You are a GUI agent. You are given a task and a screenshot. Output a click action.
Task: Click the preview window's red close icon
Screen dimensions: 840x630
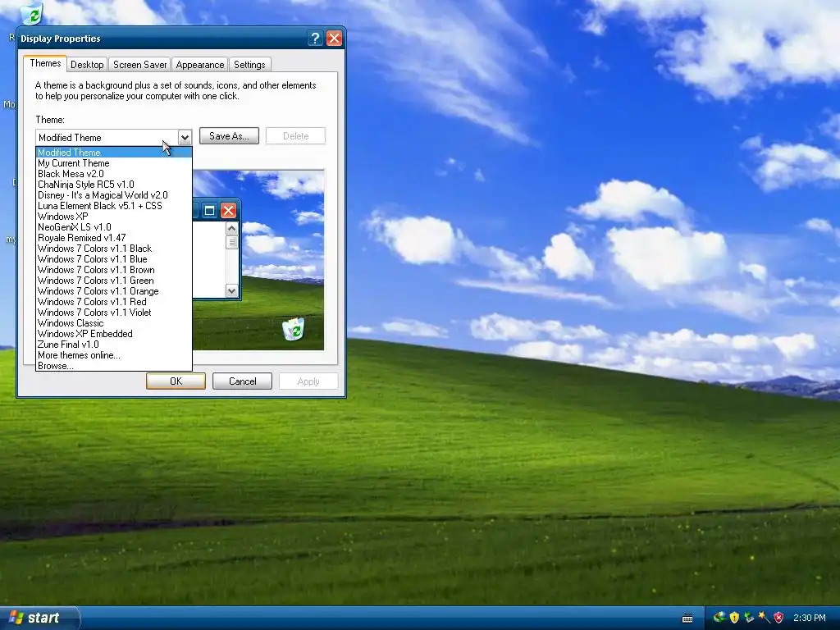click(x=228, y=211)
